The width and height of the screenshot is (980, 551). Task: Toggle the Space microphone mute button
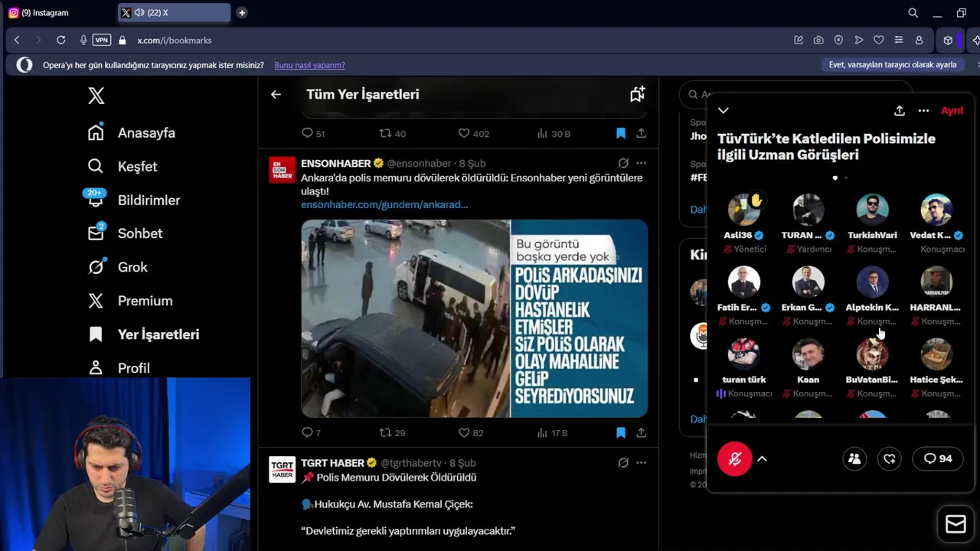pyautogui.click(x=735, y=458)
